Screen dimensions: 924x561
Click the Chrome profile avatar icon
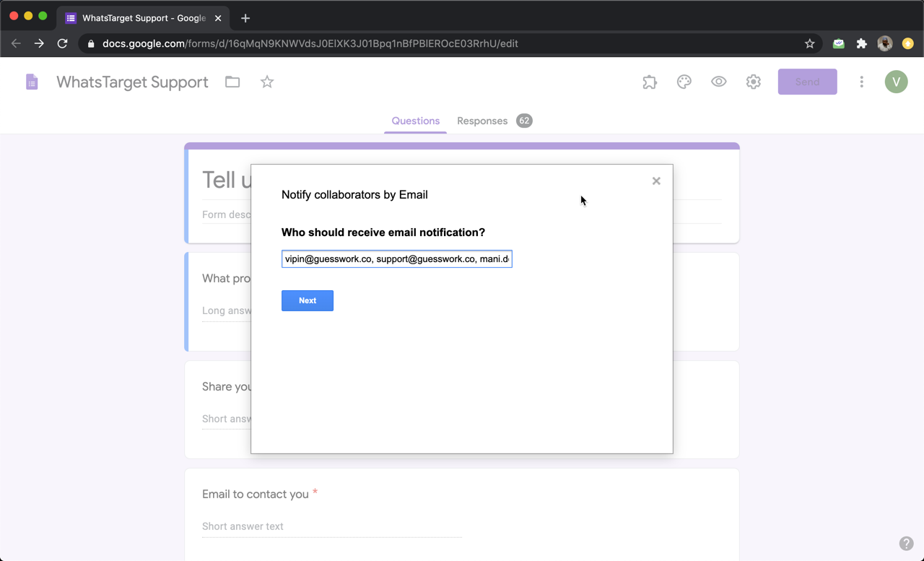click(x=884, y=43)
